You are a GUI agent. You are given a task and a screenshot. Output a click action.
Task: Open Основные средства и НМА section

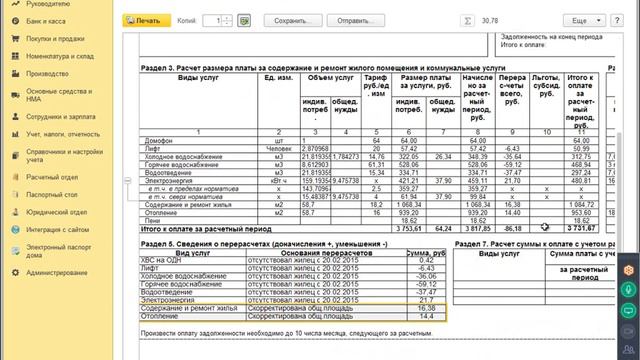point(59,95)
